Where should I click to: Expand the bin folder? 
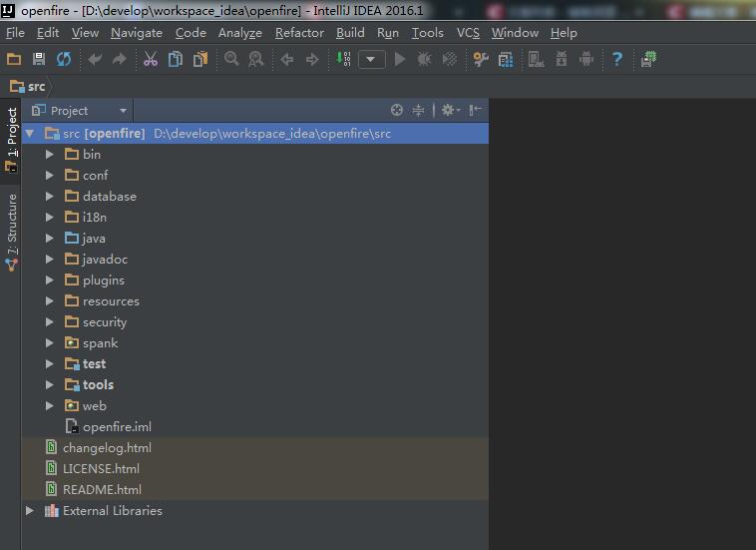click(x=50, y=155)
